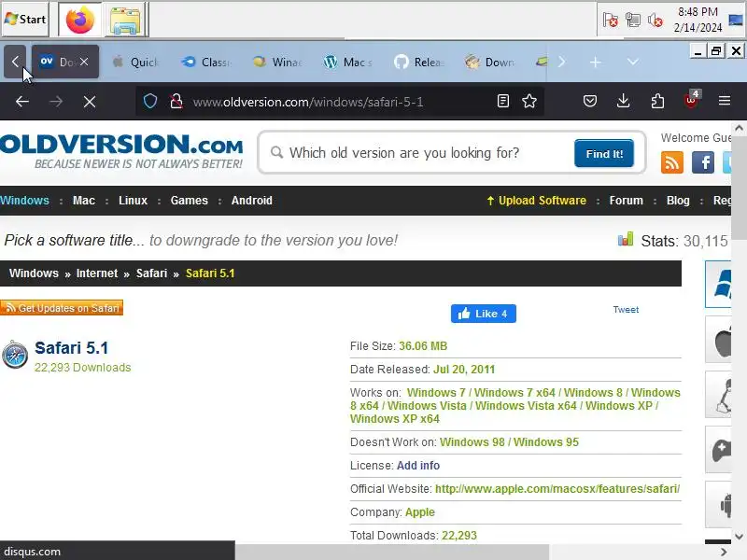
Task: Close the active oldversion tab
Action: click(84, 62)
